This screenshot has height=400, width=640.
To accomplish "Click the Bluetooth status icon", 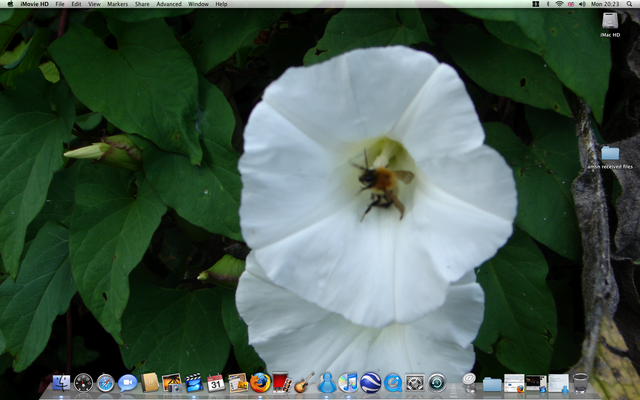I will [548, 4].
